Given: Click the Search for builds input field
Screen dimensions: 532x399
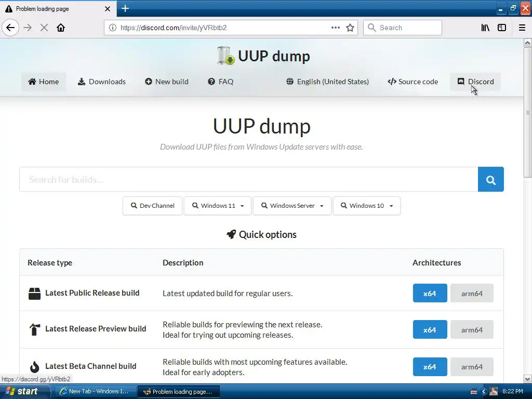Looking at the screenshot, I should [x=249, y=179].
